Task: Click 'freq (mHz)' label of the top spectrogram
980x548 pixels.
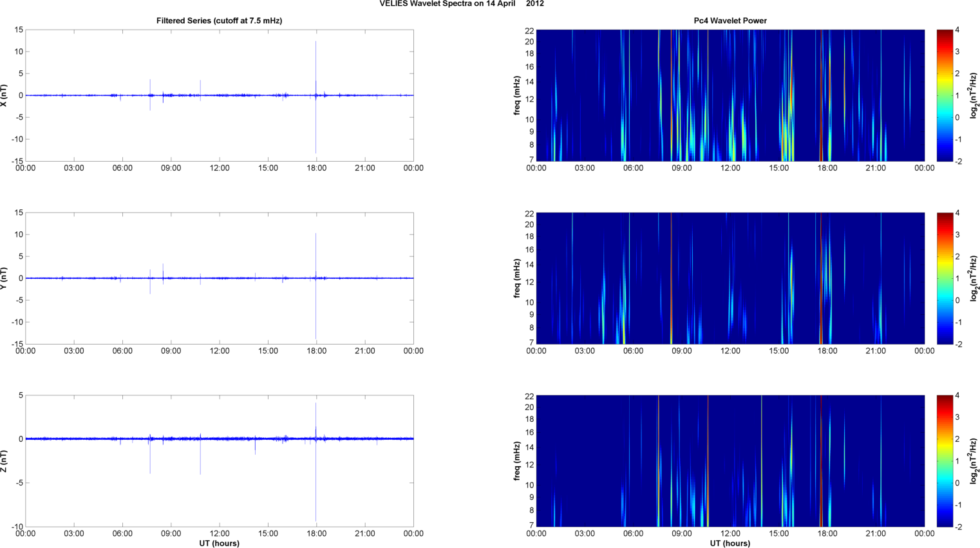Action: (x=517, y=95)
